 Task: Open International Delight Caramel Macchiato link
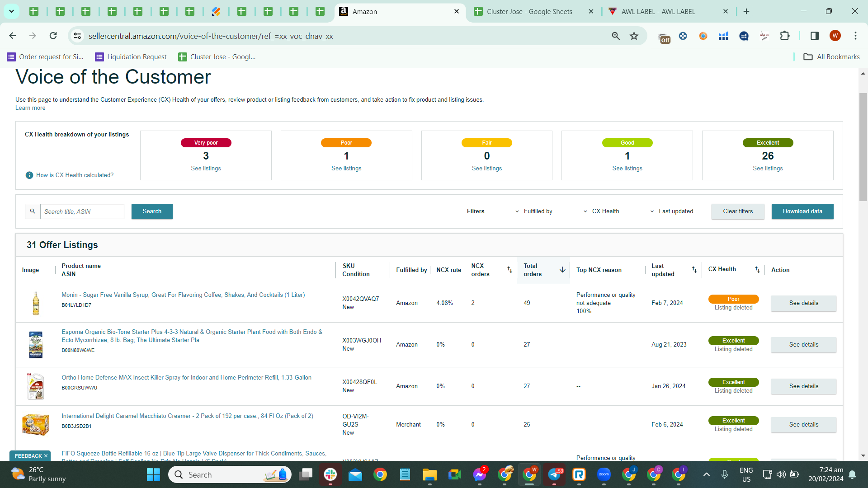coord(187,416)
